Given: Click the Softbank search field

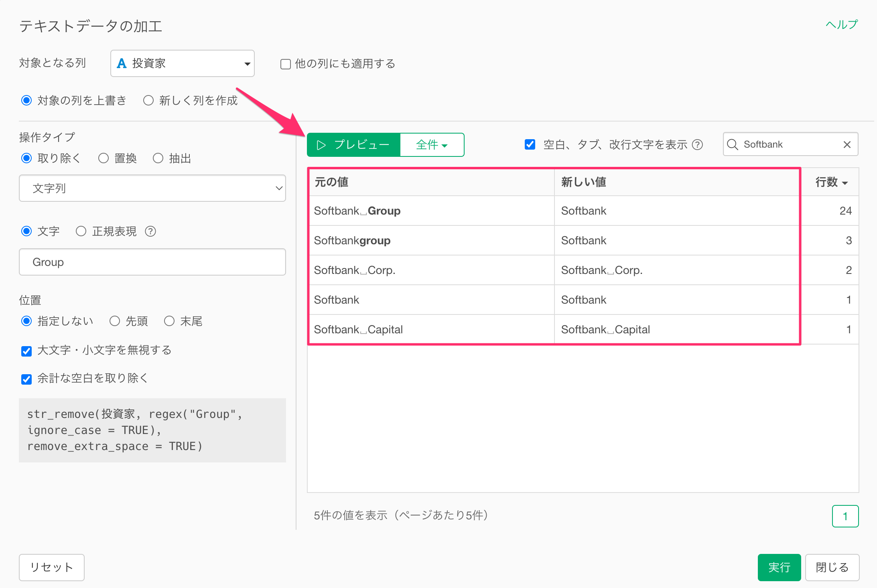Looking at the screenshot, I should (790, 144).
